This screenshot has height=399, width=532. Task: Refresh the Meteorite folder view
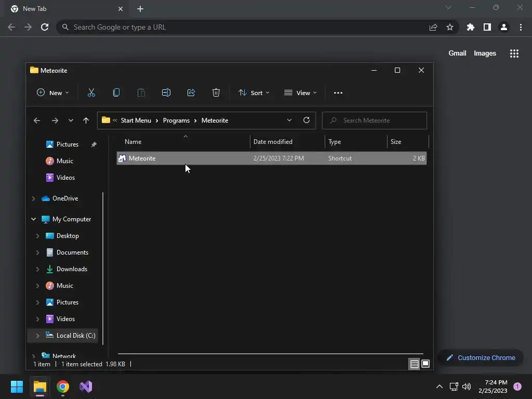(307, 120)
